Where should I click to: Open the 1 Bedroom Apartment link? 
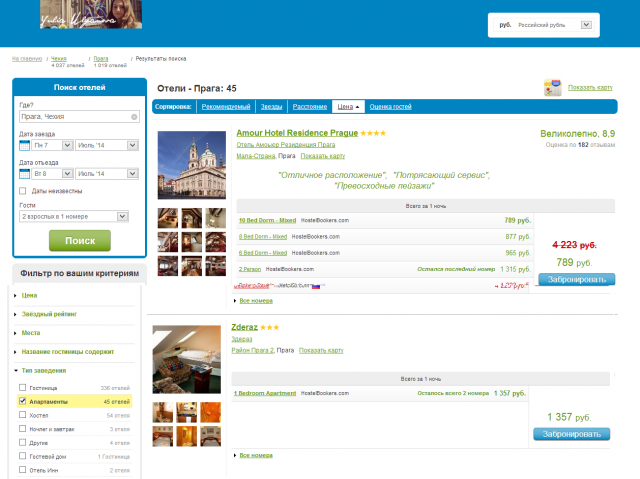click(x=265, y=393)
